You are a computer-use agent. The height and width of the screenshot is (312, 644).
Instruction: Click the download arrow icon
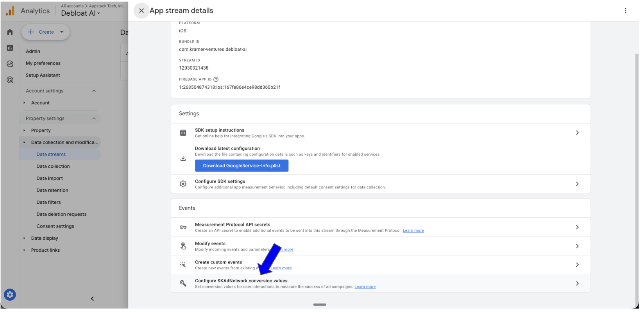pyautogui.click(x=183, y=158)
